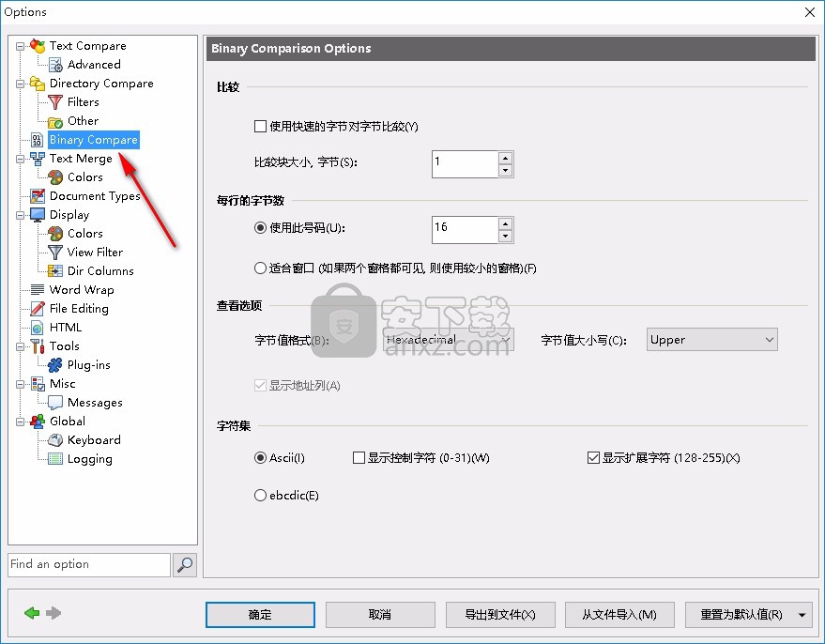Click the HTML globe page icon
This screenshot has width=825, height=644.
point(37,328)
